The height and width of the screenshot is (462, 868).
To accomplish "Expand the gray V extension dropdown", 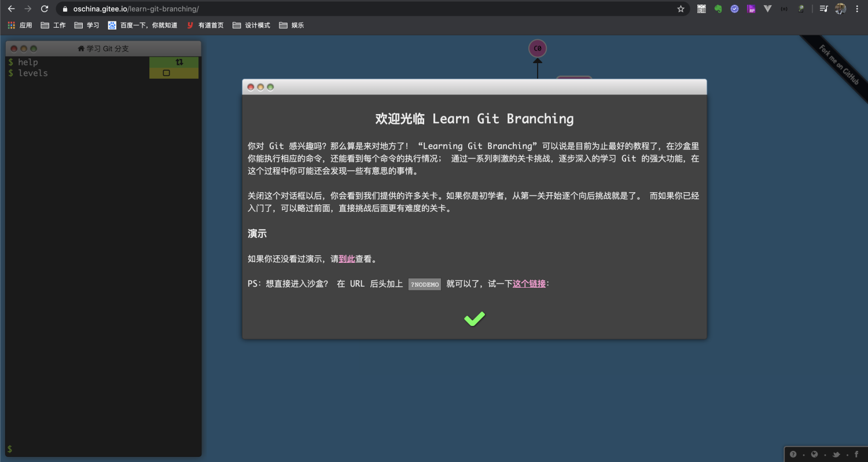I will click(x=767, y=8).
